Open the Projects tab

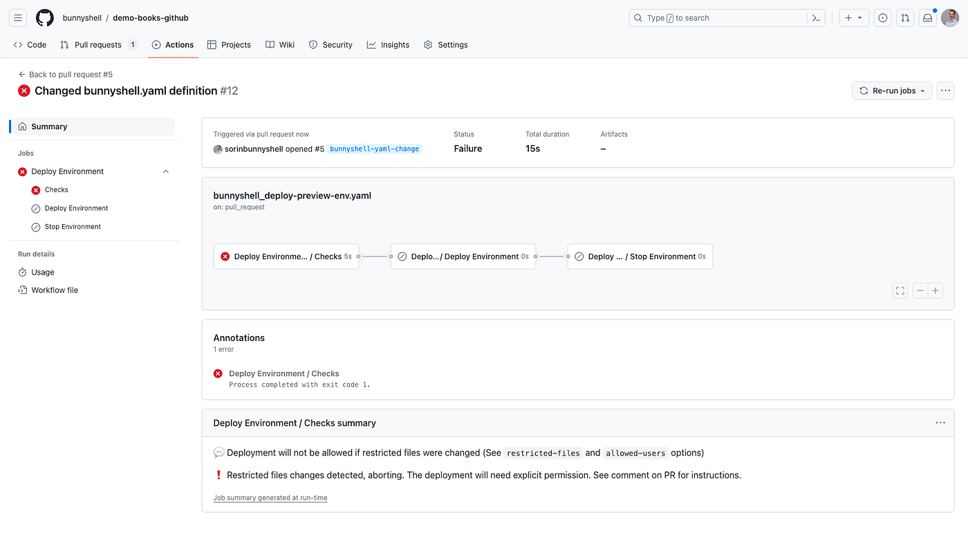[x=229, y=44]
